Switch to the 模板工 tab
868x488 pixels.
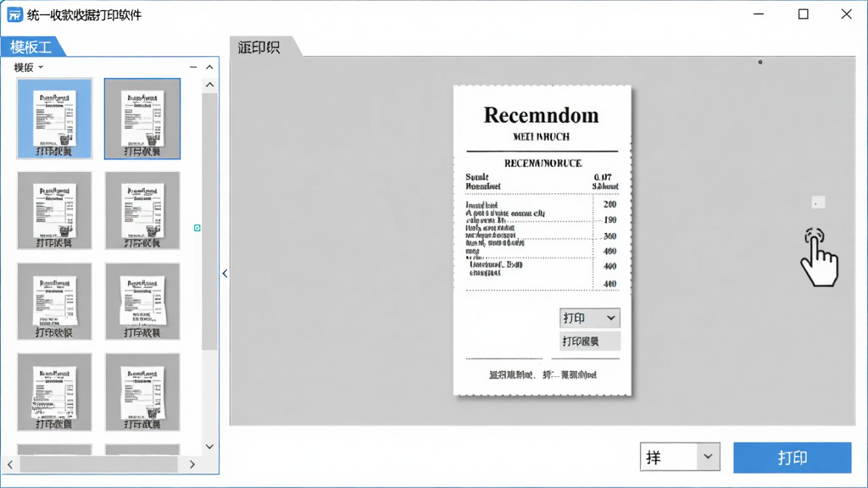pyautogui.click(x=31, y=47)
